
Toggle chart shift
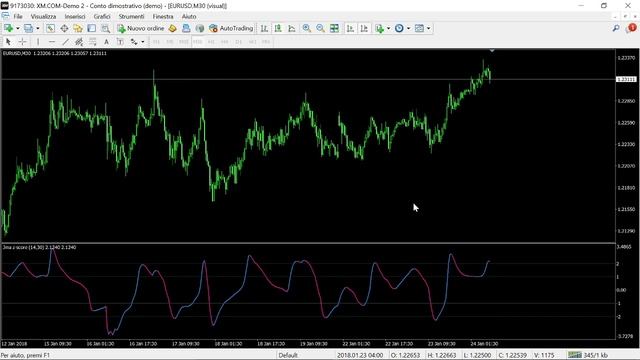click(364, 28)
